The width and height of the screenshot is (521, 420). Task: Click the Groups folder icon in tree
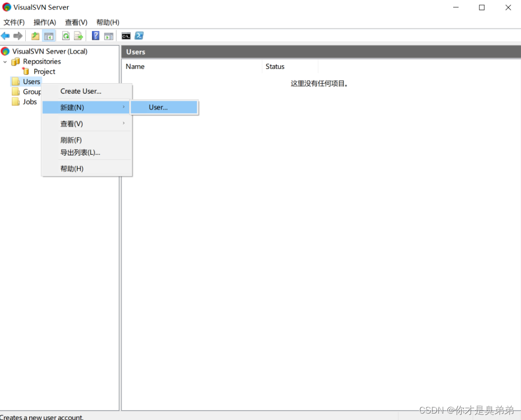point(16,92)
